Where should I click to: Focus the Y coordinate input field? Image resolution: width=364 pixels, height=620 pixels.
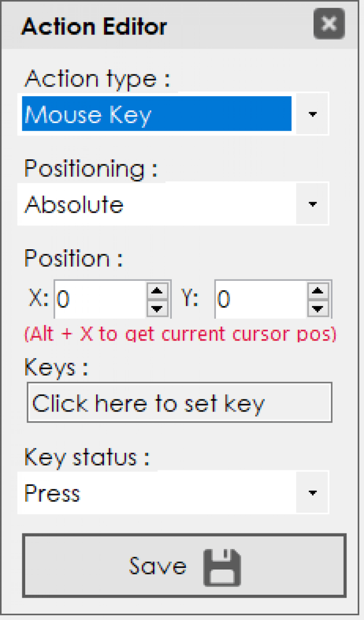pos(261,299)
